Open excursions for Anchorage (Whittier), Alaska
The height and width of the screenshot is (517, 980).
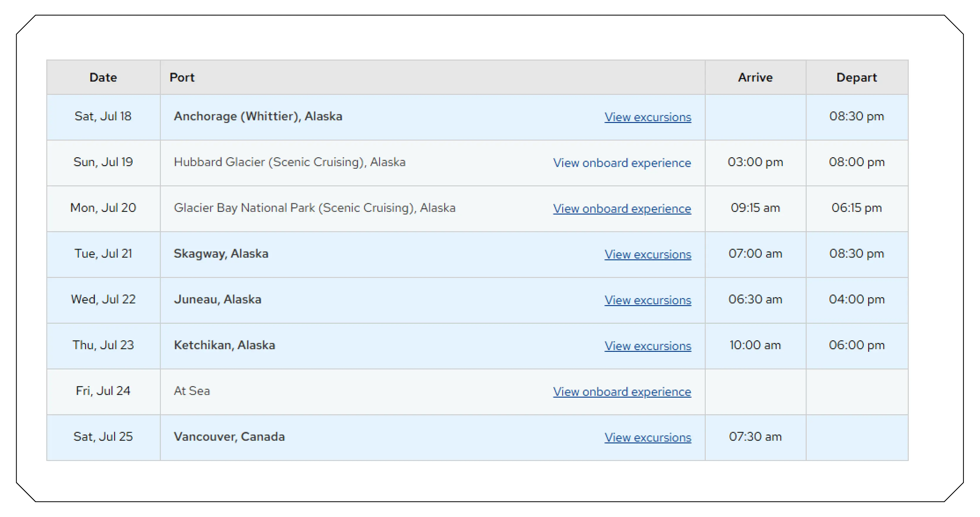tap(648, 117)
